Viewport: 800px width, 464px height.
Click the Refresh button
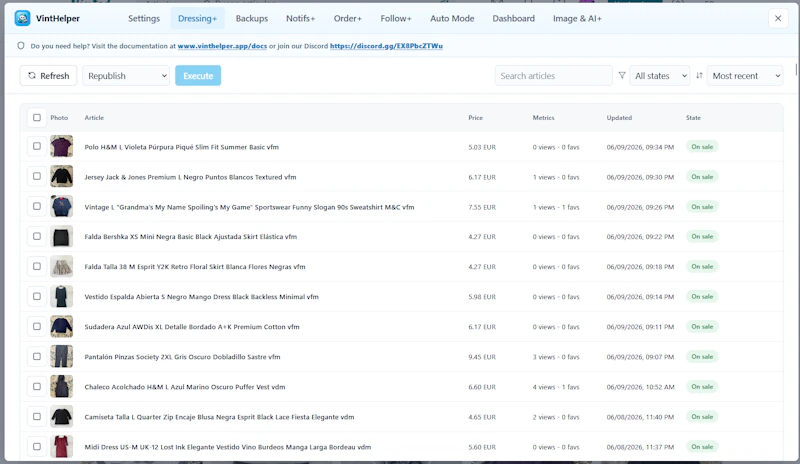pos(48,76)
